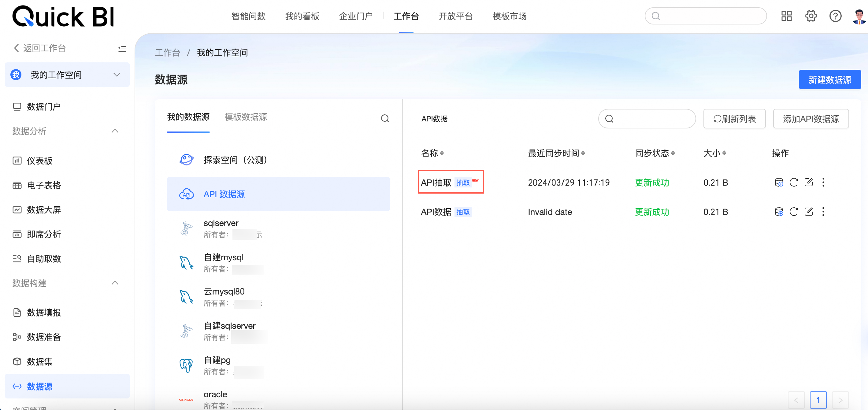Click the API数据 data source name
Image resolution: width=868 pixels, height=411 pixels.
[436, 212]
